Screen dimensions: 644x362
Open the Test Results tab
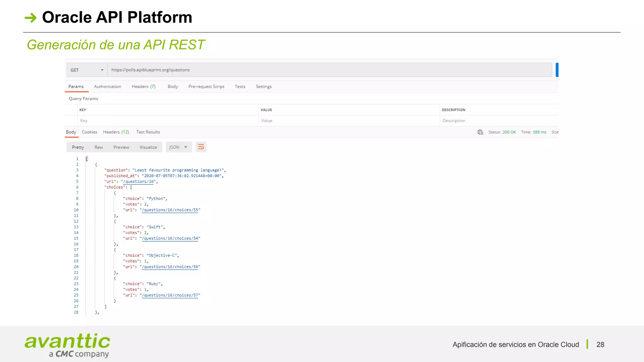(148, 132)
